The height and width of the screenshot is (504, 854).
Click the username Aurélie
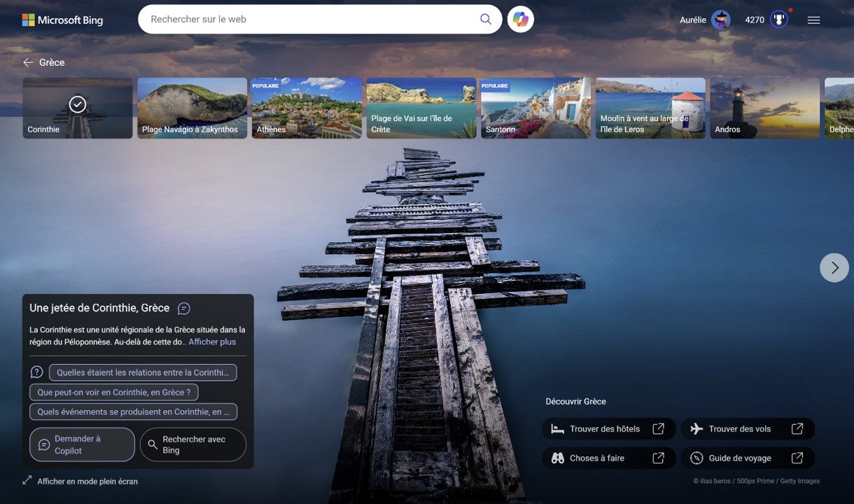click(693, 20)
